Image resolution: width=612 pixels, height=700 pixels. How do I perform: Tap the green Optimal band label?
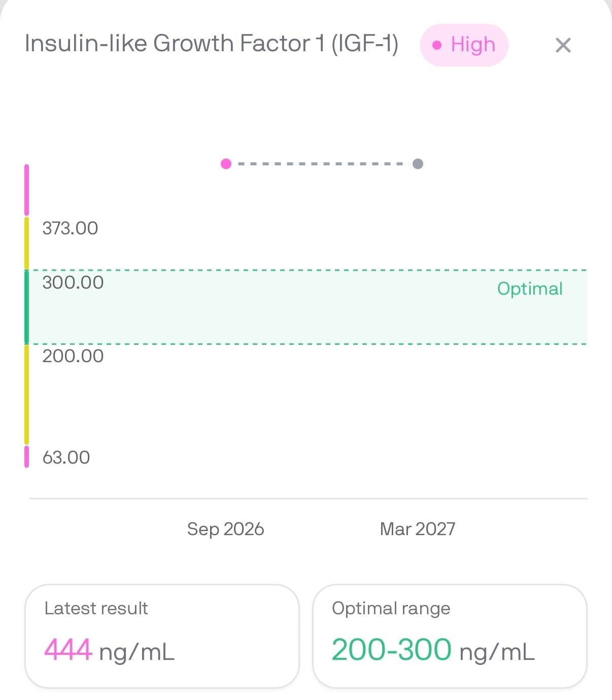pos(530,289)
